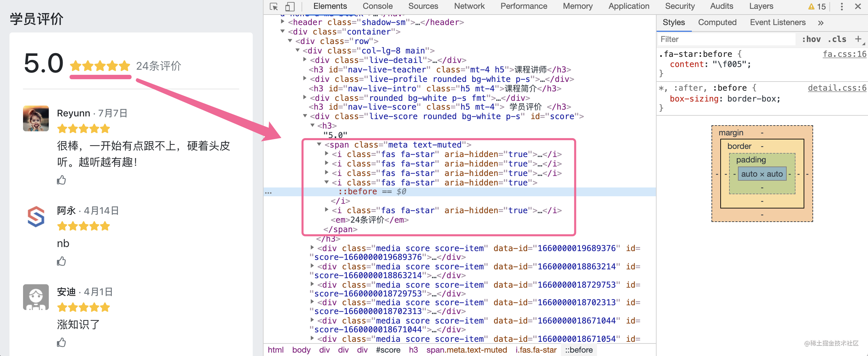868x356 pixels.
Task: Like 阿永's review thumbs-up
Action: [61, 261]
